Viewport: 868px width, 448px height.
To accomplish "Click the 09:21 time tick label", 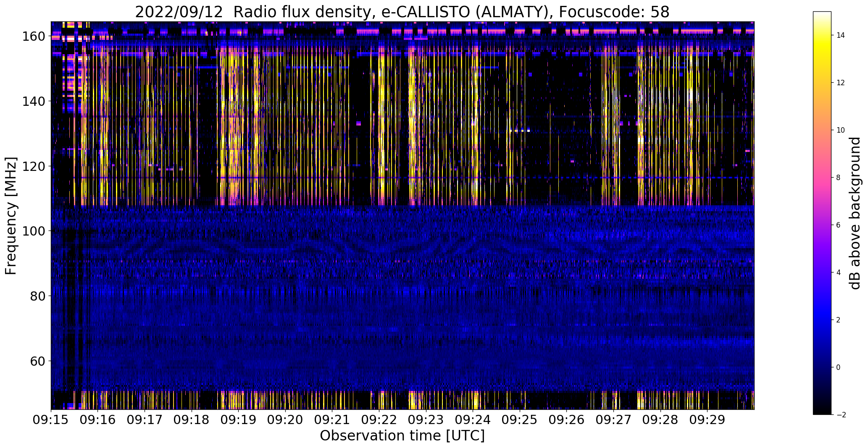I will [332, 419].
